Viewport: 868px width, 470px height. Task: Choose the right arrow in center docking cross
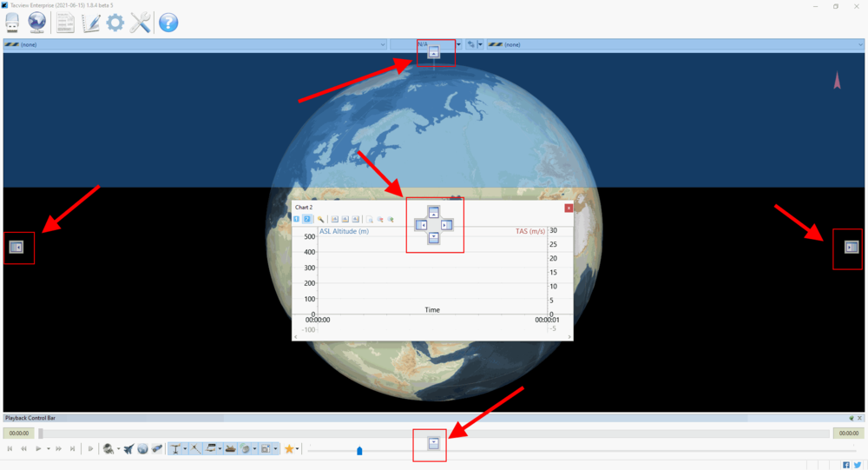pyautogui.click(x=446, y=225)
